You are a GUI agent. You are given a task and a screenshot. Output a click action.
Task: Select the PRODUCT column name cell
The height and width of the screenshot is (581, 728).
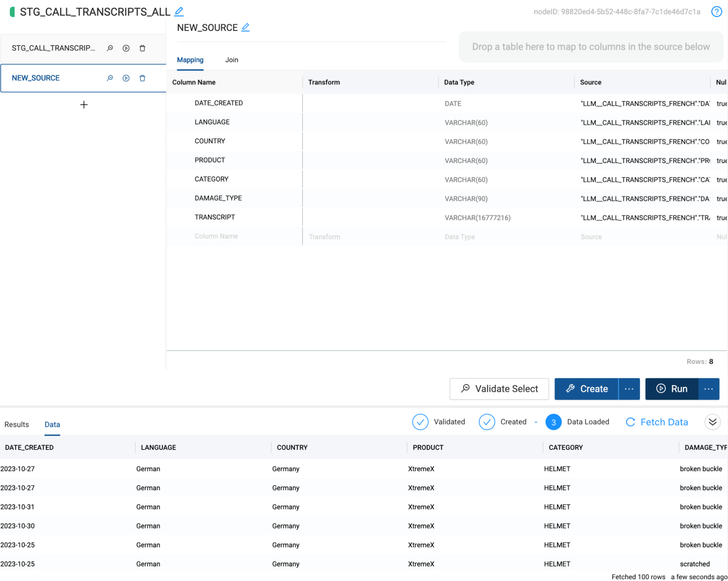point(210,160)
